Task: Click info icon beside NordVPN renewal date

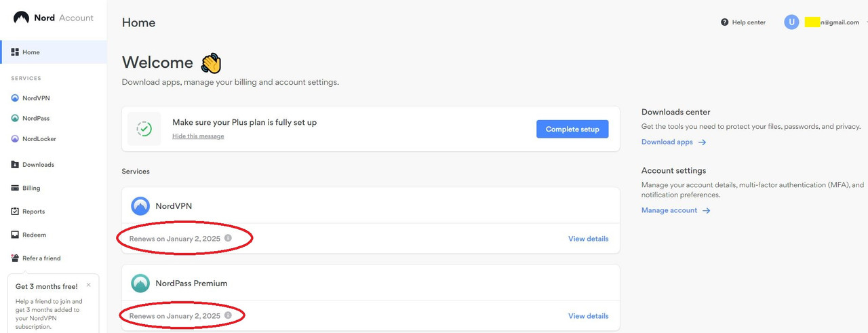Action: click(228, 238)
